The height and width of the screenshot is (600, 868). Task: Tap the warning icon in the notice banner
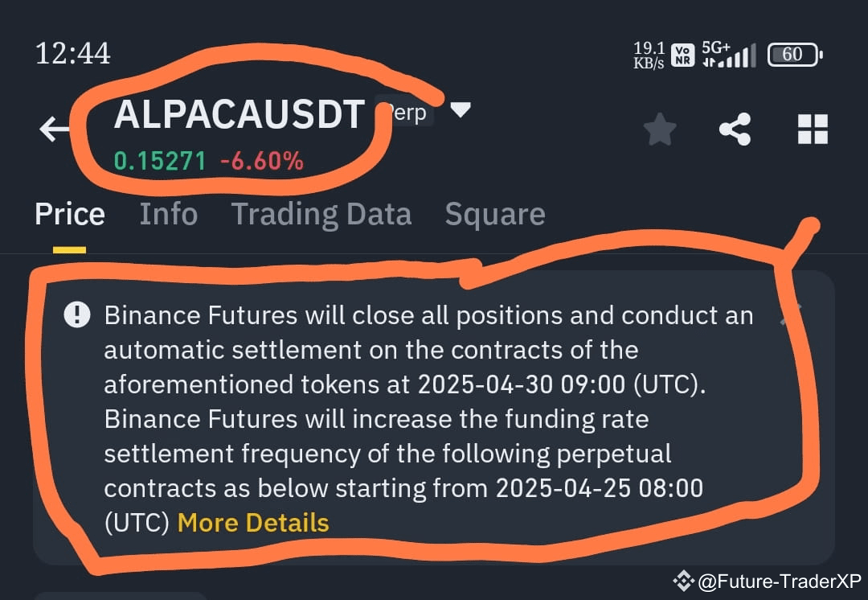point(76,314)
